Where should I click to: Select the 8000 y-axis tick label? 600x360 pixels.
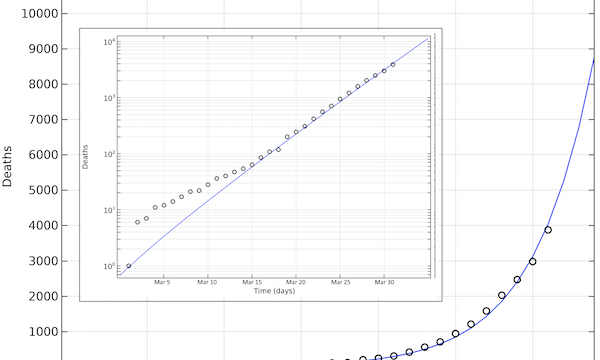click(x=43, y=84)
